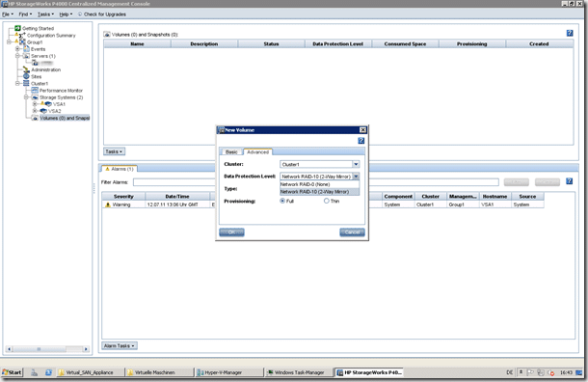
Task: Click the Group1 management group icon
Action: [22, 42]
